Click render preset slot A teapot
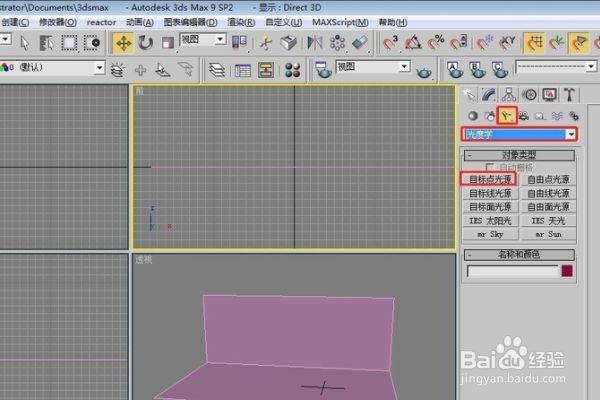Viewport: 600px width, 400px height. 455,70
